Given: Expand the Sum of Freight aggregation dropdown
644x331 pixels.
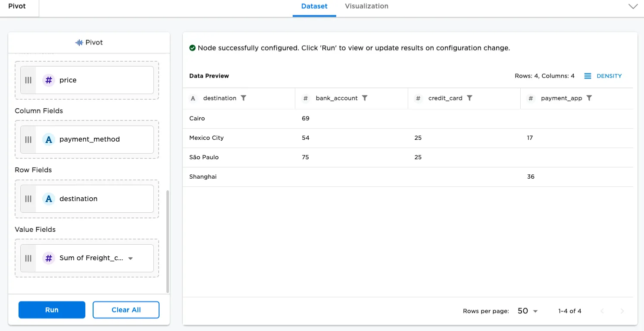Looking at the screenshot, I should (x=131, y=258).
